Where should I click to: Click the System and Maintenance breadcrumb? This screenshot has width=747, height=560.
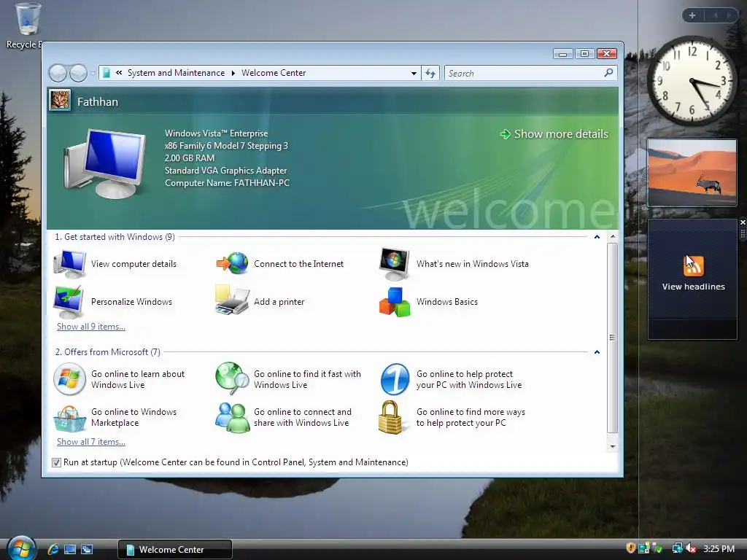pyautogui.click(x=176, y=73)
